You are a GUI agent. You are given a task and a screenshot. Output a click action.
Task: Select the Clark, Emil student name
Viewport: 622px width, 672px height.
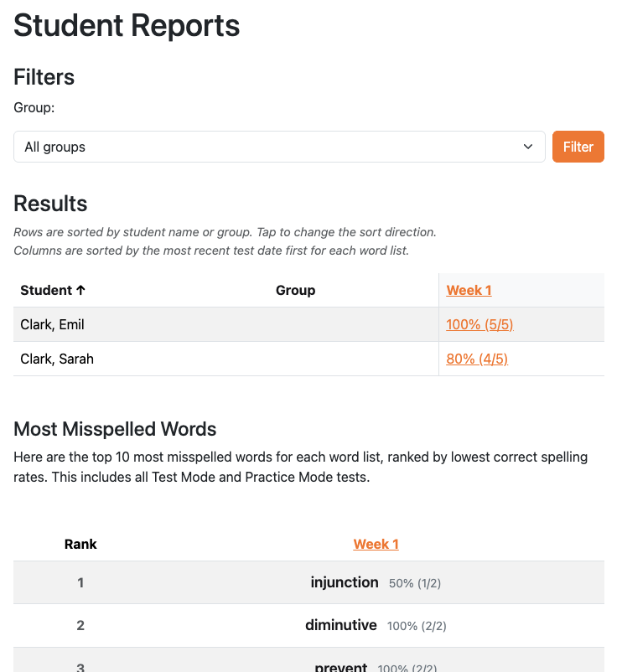(52, 325)
